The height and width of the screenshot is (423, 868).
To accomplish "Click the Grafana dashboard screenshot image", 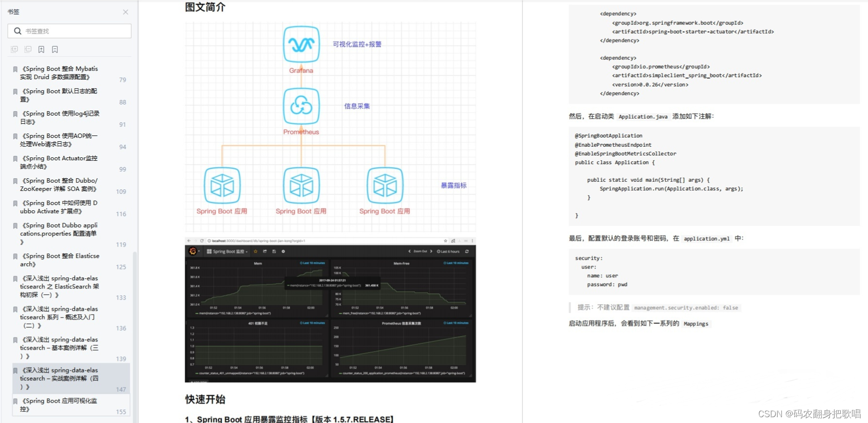I will pos(330,310).
